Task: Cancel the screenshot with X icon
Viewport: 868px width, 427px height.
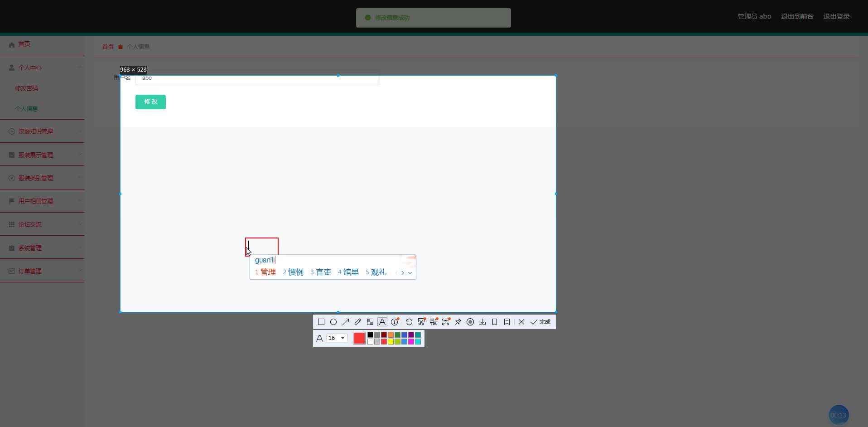Action: 521,322
